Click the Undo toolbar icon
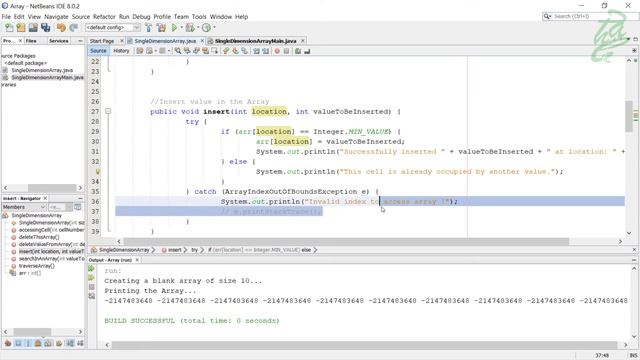 click(61, 28)
